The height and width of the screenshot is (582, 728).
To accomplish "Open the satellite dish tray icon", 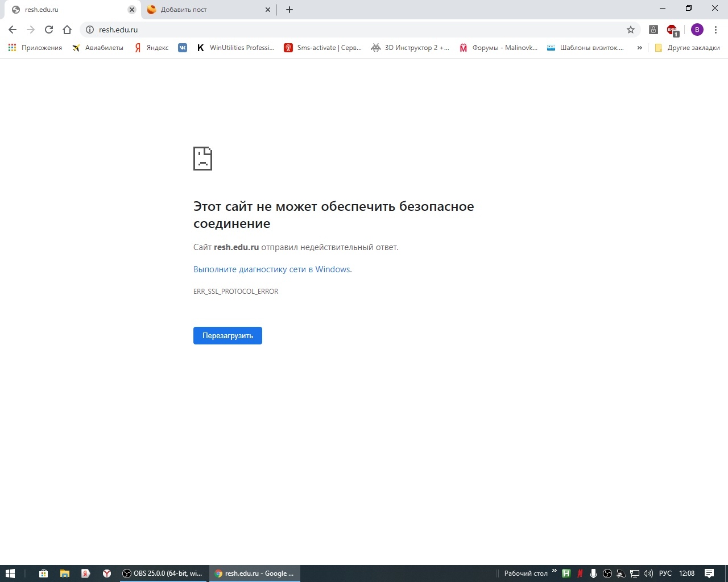I will point(621,573).
